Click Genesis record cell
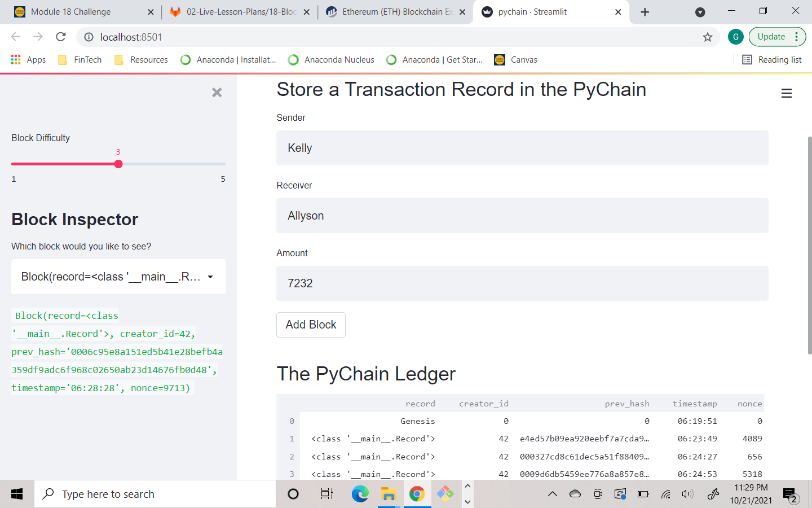This screenshot has height=508, width=812. click(x=418, y=421)
